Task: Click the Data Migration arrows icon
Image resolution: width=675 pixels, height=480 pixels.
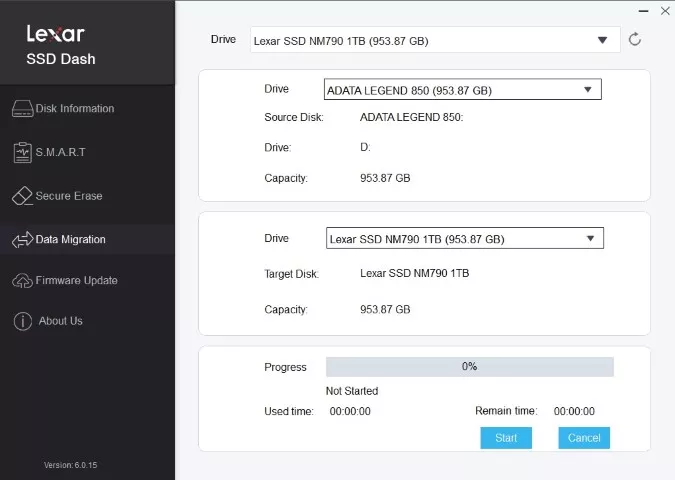Action: pyautogui.click(x=22, y=240)
